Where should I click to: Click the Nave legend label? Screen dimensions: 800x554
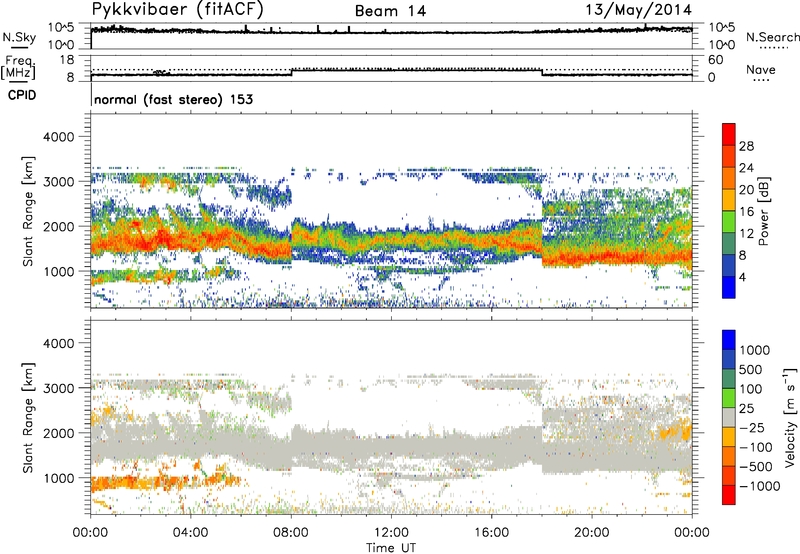[761, 69]
